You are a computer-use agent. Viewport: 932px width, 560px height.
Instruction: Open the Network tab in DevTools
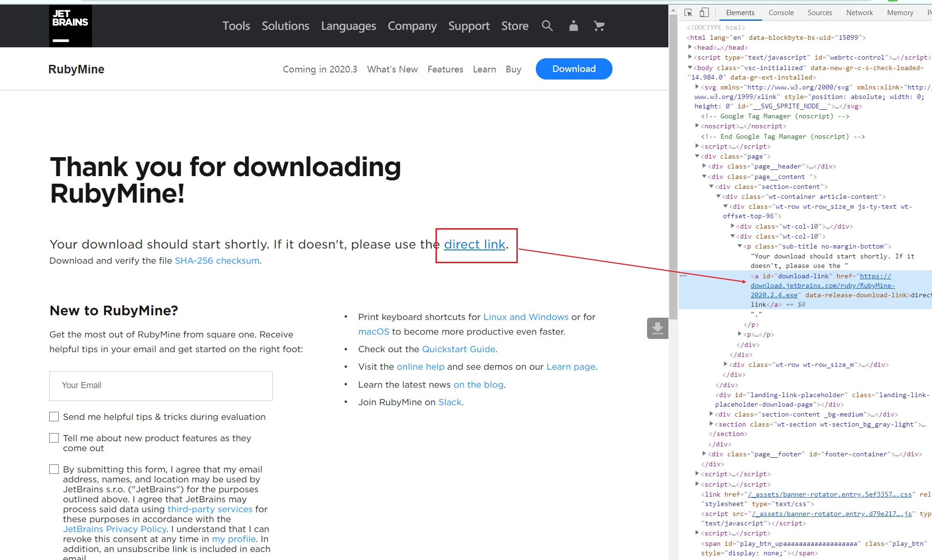click(x=859, y=13)
